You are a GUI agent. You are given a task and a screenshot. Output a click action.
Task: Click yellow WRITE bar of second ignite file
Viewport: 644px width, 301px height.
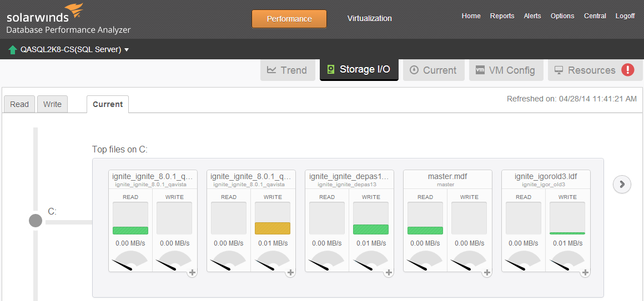[x=273, y=228]
